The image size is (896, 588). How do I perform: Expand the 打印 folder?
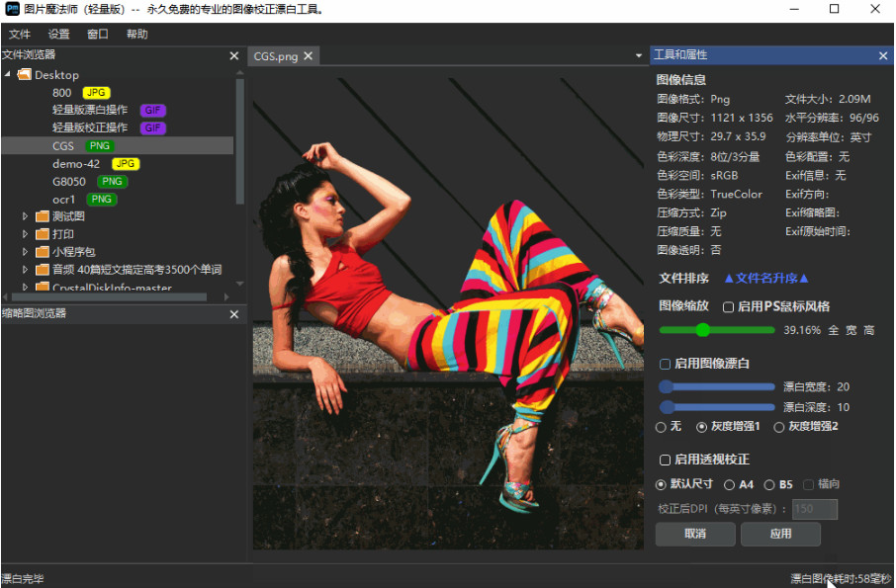pos(25,234)
